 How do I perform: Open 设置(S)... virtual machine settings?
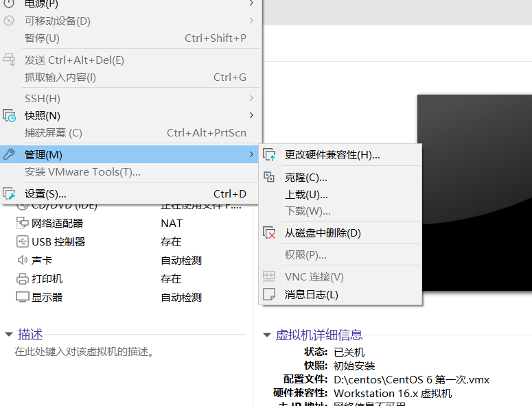point(130,194)
